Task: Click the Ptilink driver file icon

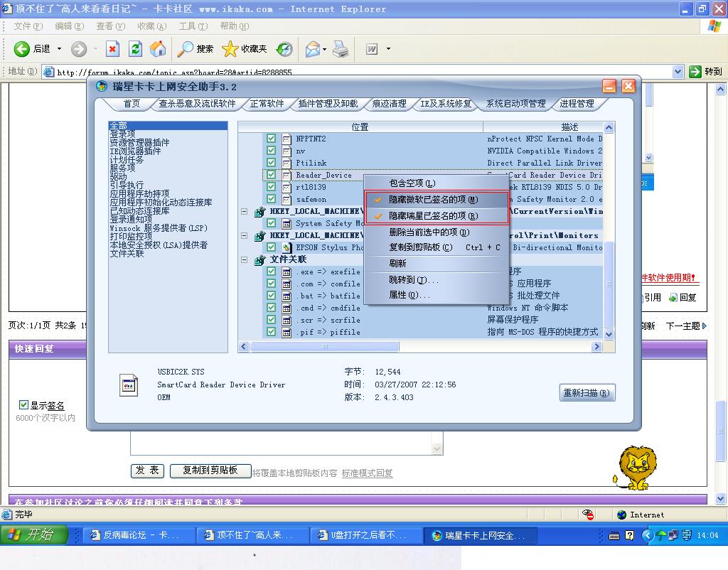Action: coord(287,163)
